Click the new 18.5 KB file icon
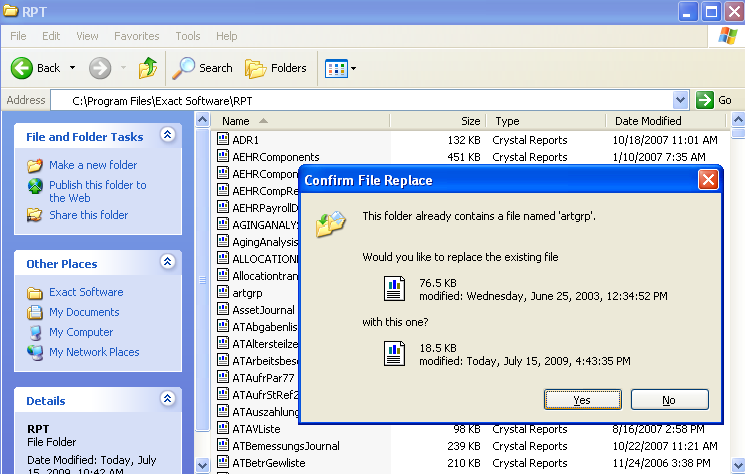Screen dimensions: 745x474 point(394,354)
